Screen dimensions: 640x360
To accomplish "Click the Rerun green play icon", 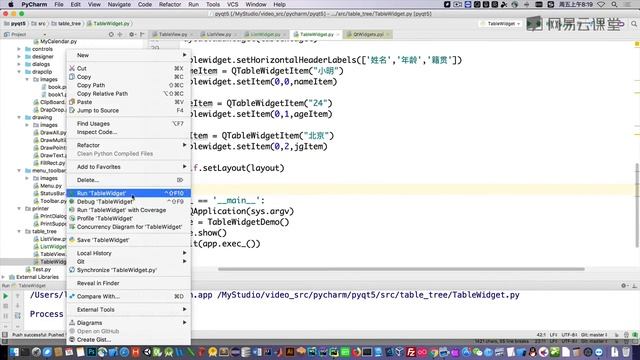I will click(5, 296).
